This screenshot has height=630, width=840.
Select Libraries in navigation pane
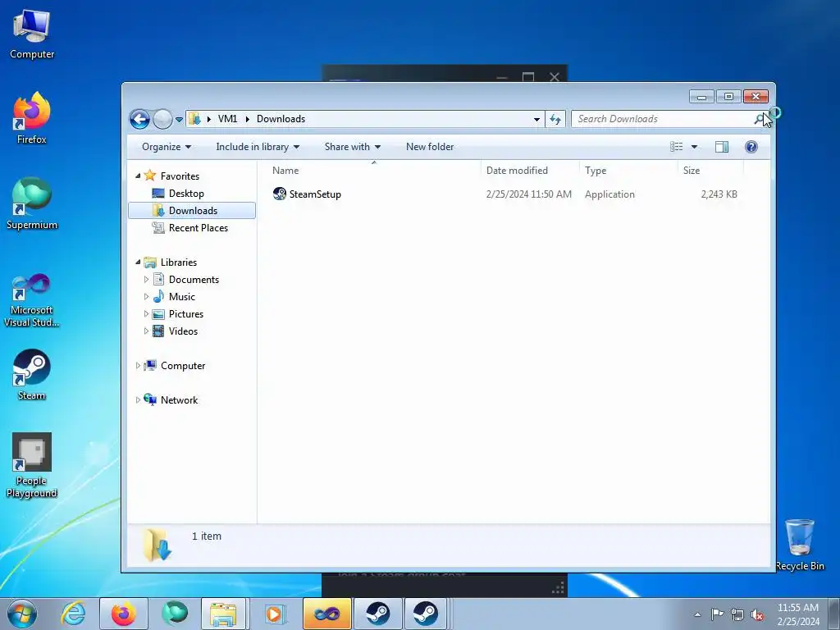click(178, 262)
